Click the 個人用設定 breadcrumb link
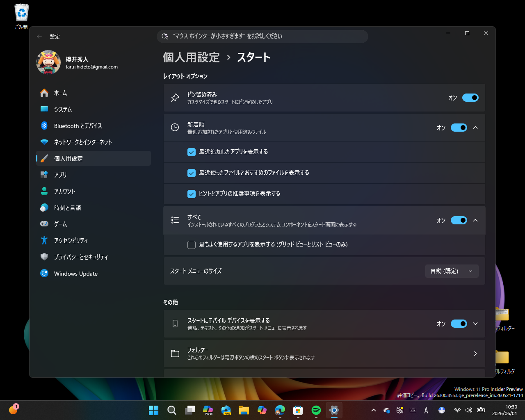The height and width of the screenshot is (420, 525). coord(191,57)
